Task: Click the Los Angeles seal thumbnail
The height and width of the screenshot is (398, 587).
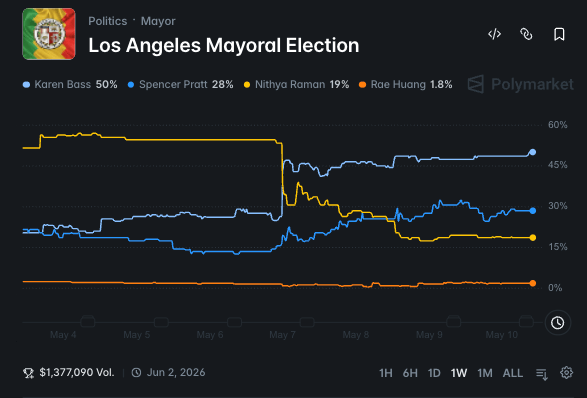Action: [49, 34]
